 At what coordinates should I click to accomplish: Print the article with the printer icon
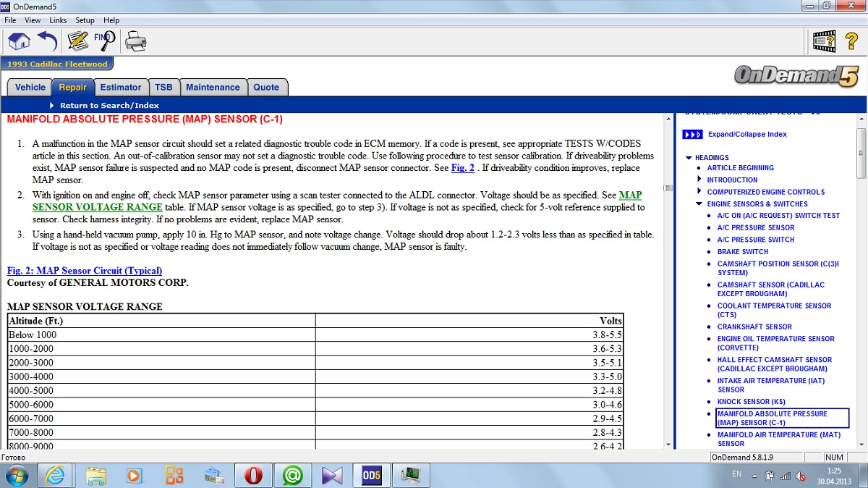(135, 41)
